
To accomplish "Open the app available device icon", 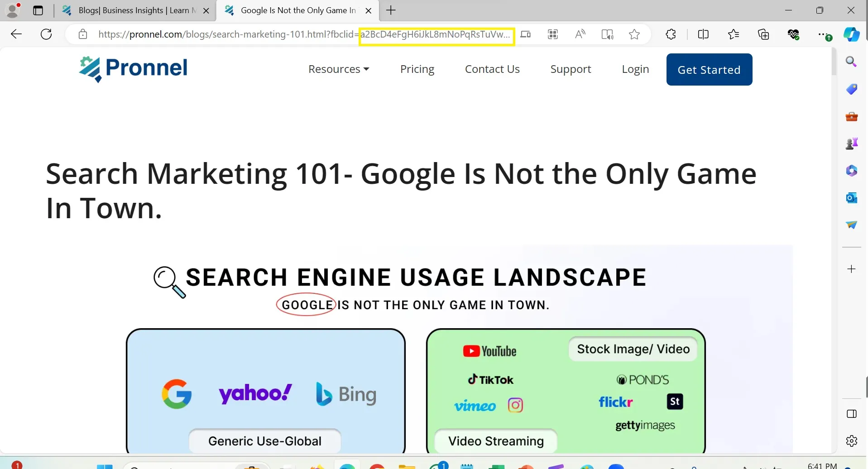I will (x=526, y=34).
